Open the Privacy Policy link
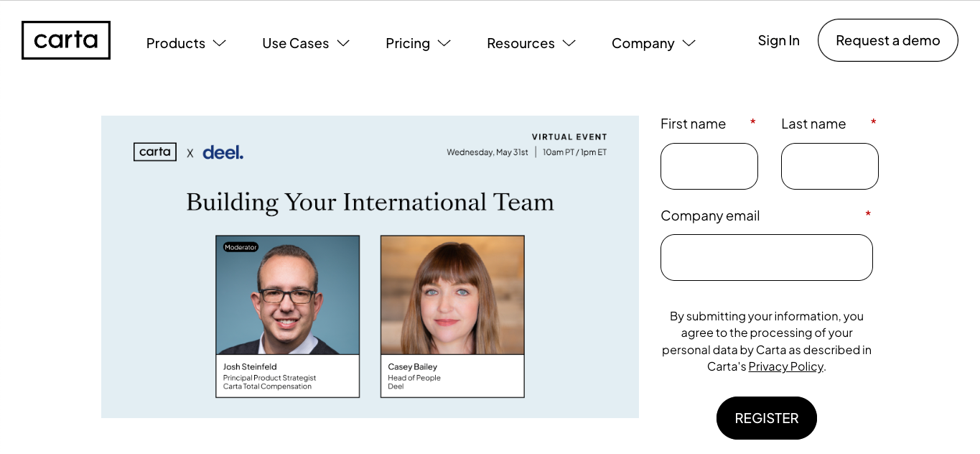Viewport: 980px width, 454px height. point(786,366)
